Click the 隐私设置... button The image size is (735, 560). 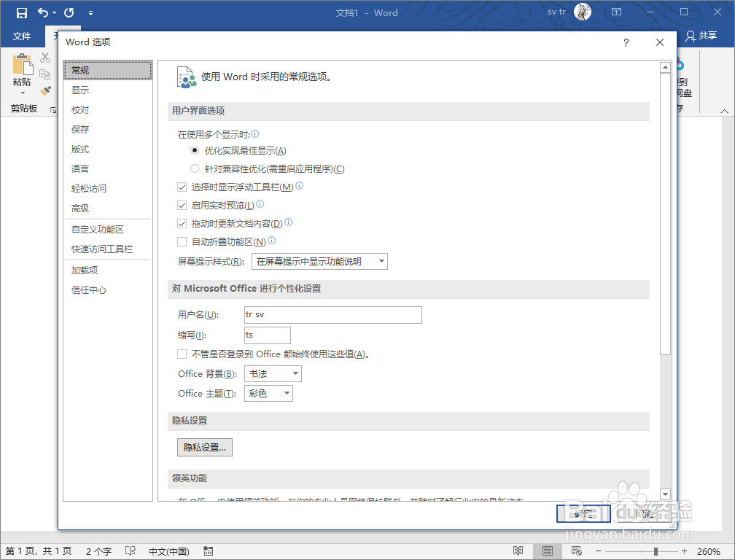tap(205, 448)
